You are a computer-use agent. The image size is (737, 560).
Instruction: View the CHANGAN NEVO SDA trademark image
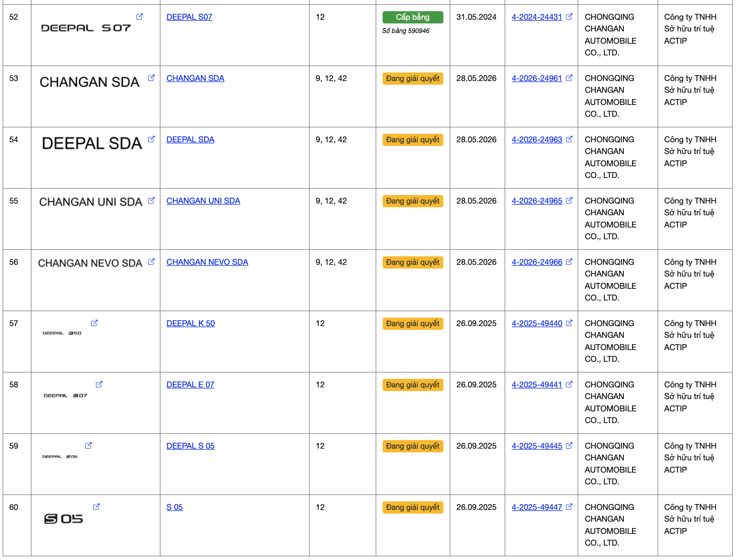90,263
